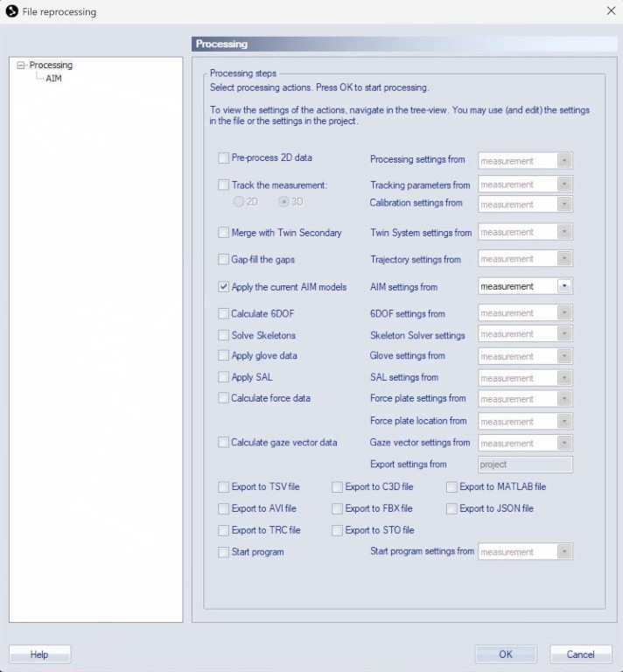Click the export settings project field
The image size is (623, 672).
coord(525,465)
